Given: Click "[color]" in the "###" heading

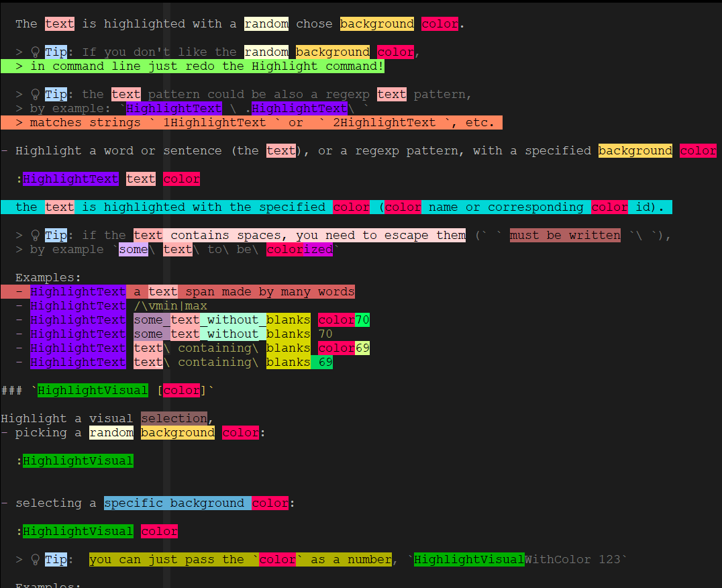Looking at the screenshot, I should click(181, 391).
